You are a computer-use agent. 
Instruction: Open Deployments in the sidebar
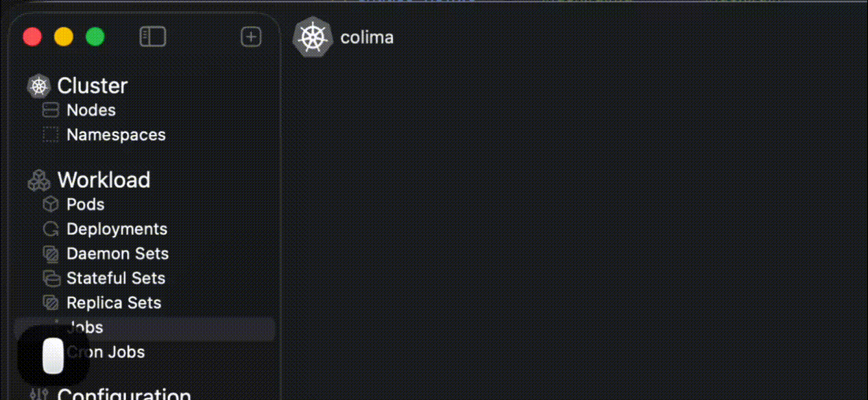point(117,229)
